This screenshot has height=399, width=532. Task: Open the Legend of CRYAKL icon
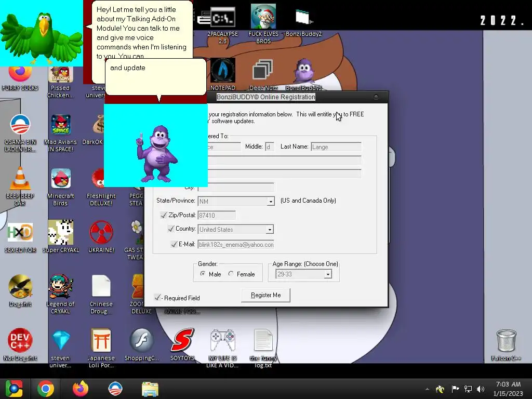61,286
